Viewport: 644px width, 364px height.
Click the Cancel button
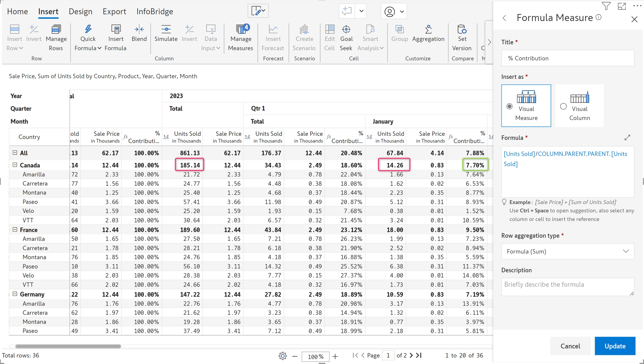click(x=570, y=346)
